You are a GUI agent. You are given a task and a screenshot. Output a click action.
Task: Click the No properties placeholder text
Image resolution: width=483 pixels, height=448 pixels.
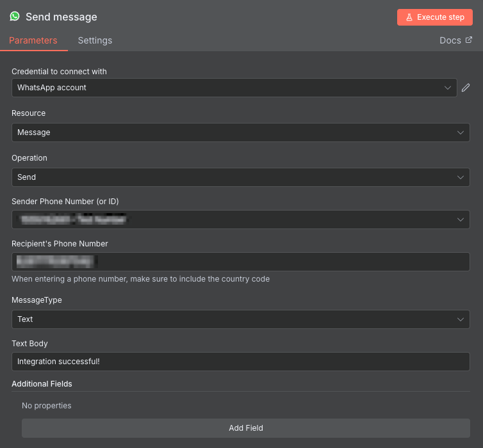pyautogui.click(x=47, y=406)
